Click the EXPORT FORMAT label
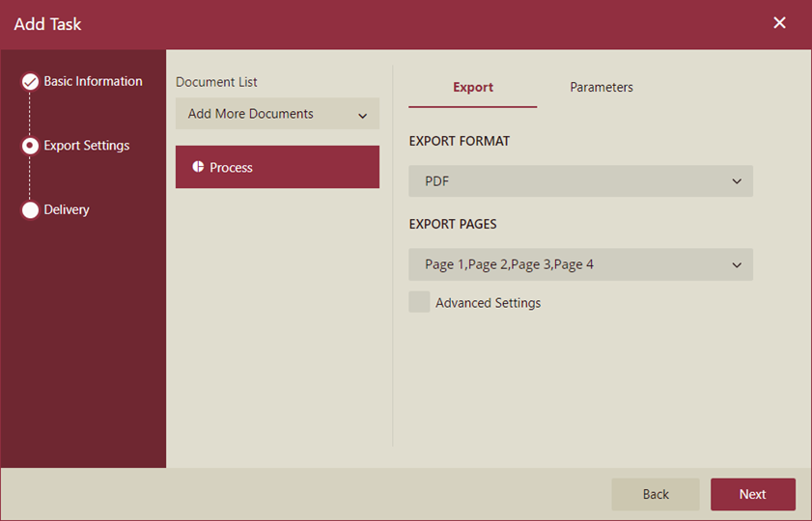This screenshot has height=521, width=812. (460, 141)
